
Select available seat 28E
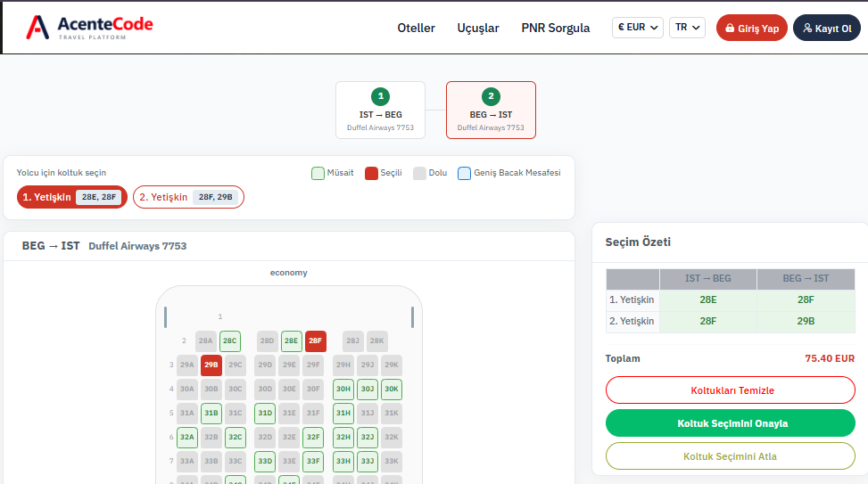click(x=291, y=340)
